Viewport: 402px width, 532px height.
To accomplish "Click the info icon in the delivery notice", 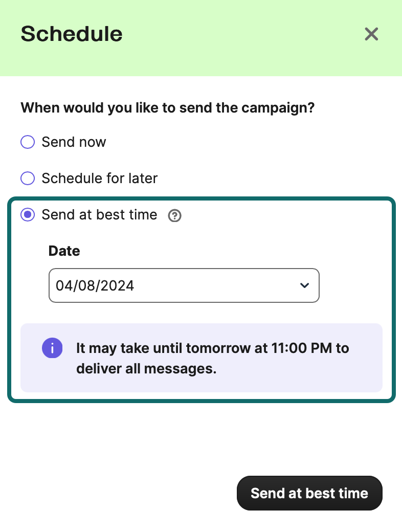I will 52,348.
